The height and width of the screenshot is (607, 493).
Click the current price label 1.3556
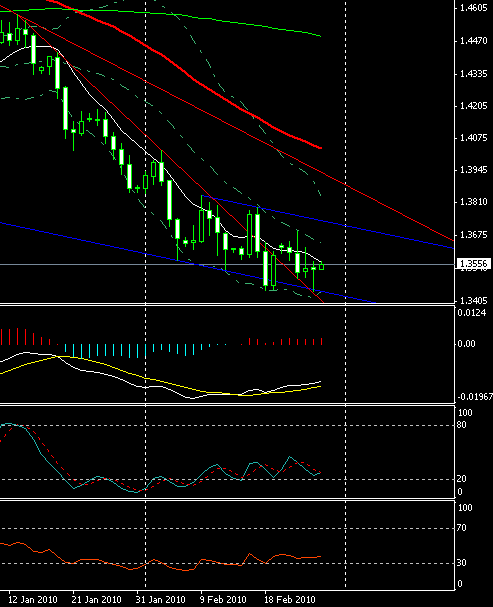click(474, 264)
